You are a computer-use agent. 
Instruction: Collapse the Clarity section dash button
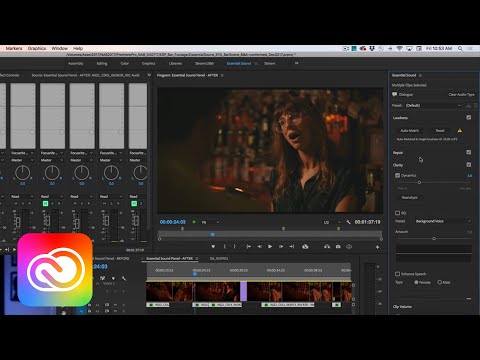(x=469, y=299)
